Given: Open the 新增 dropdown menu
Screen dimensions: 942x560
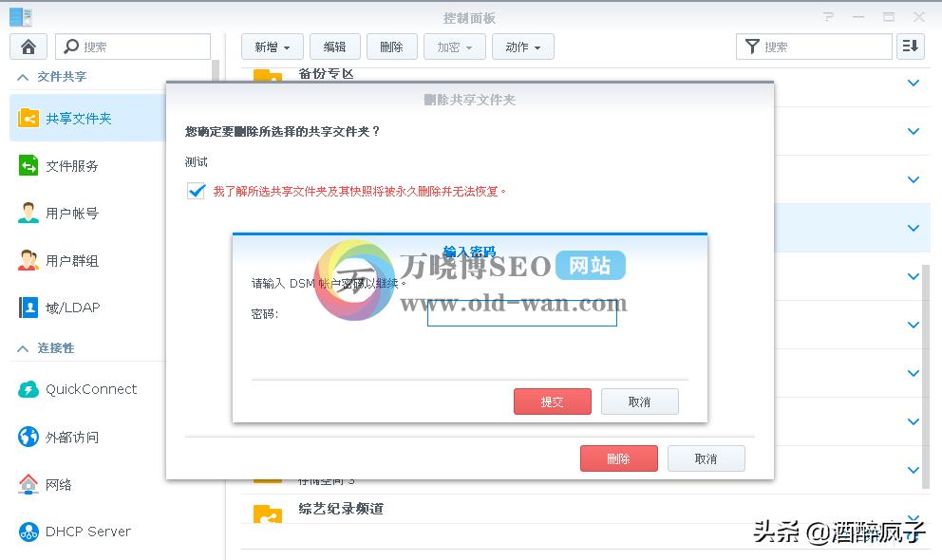Looking at the screenshot, I should point(272,46).
